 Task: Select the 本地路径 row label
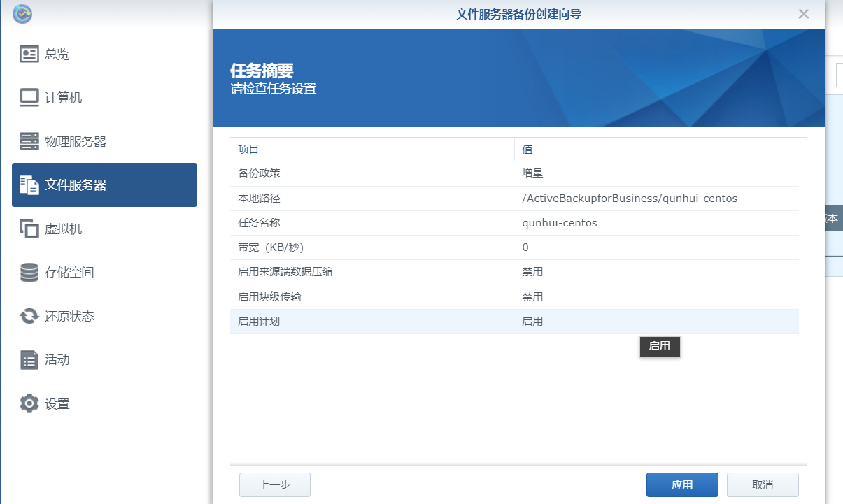[259, 199]
